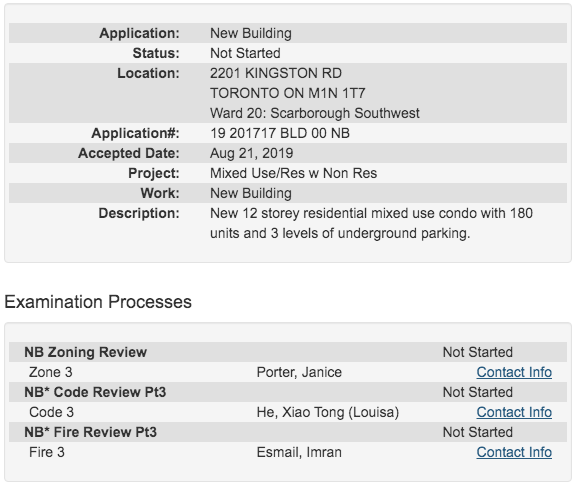Image resolution: width=576 pixels, height=488 pixels.
Task: Select the NB* Code Review Pt3 heading
Action: point(95,392)
